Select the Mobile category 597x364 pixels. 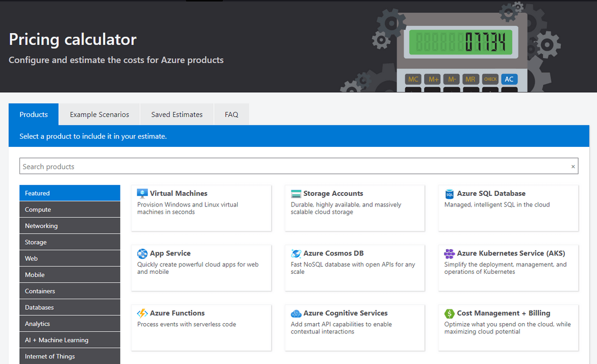tap(70, 275)
